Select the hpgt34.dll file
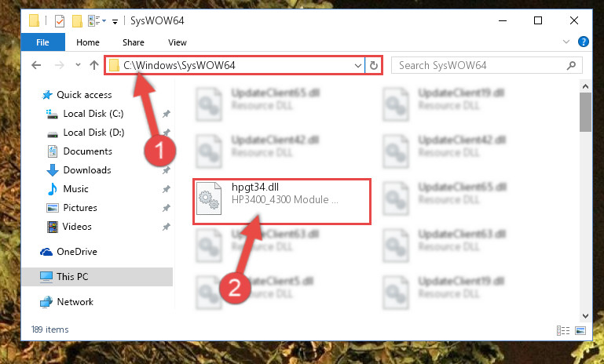 point(282,202)
